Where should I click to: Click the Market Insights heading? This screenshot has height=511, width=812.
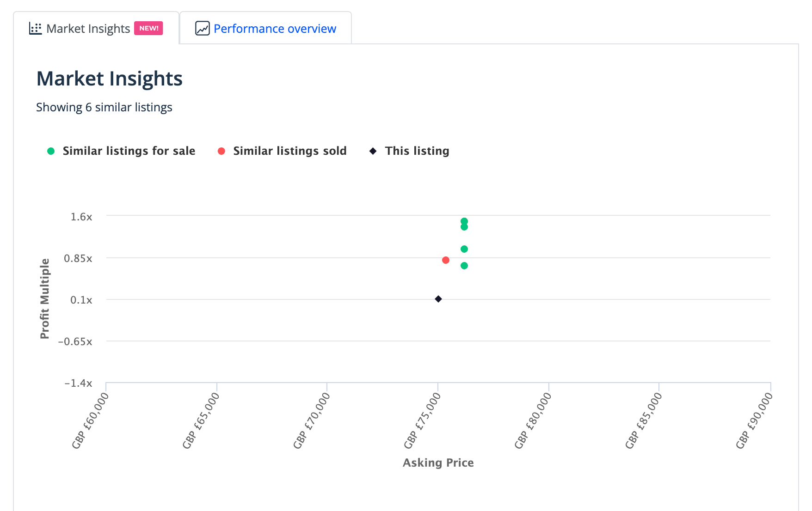pyautogui.click(x=110, y=79)
